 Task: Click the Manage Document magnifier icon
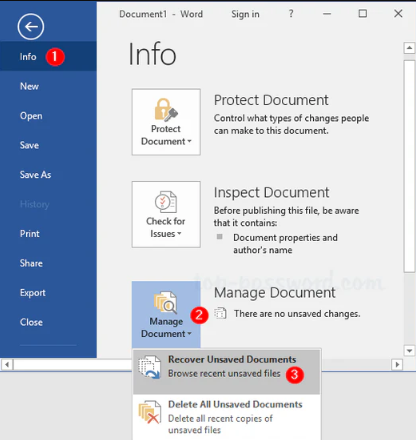[166, 303]
